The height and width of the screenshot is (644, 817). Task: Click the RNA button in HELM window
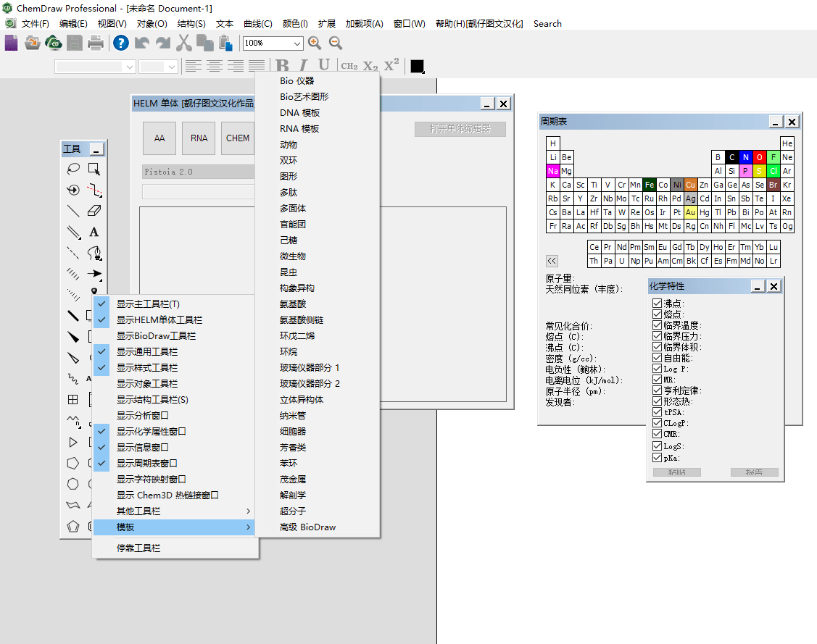[199, 138]
